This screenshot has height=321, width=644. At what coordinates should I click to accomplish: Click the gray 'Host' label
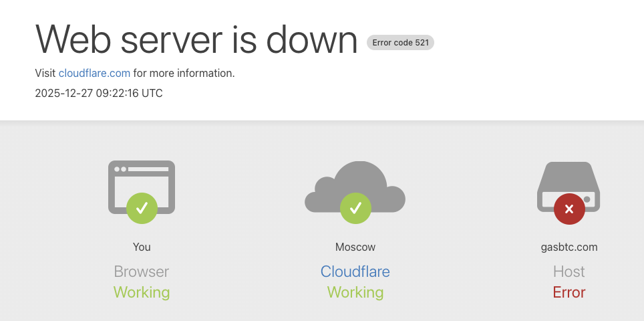point(569,272)
